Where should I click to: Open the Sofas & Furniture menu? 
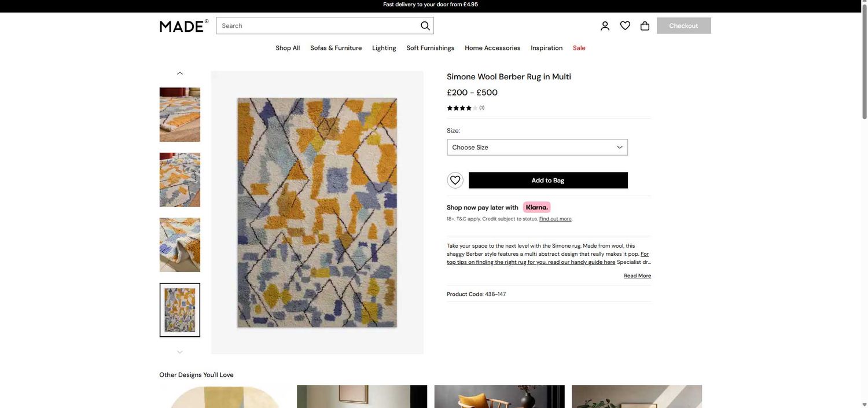pyautogui.click(x=336, y=48)
